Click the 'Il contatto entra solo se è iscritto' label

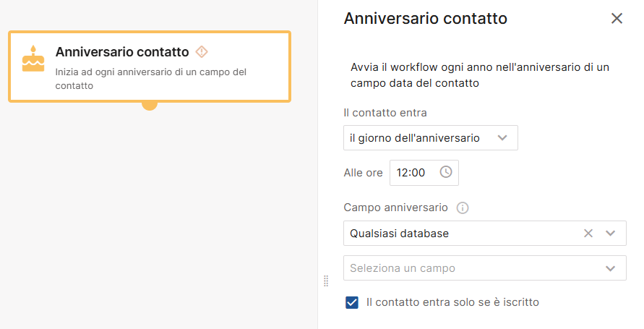(x=452, y=302)
